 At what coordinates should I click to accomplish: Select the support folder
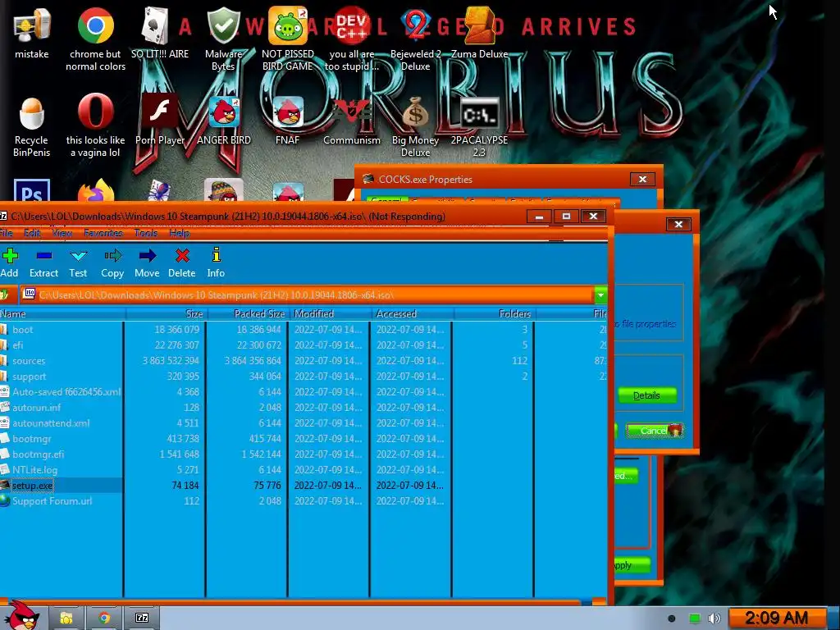pos(29,376)
